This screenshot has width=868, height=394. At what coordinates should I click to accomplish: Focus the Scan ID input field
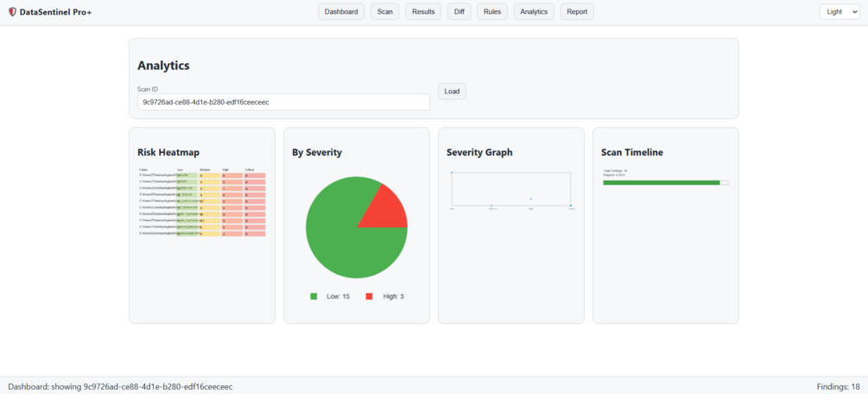pyautogui.click(x=283, y=102)
